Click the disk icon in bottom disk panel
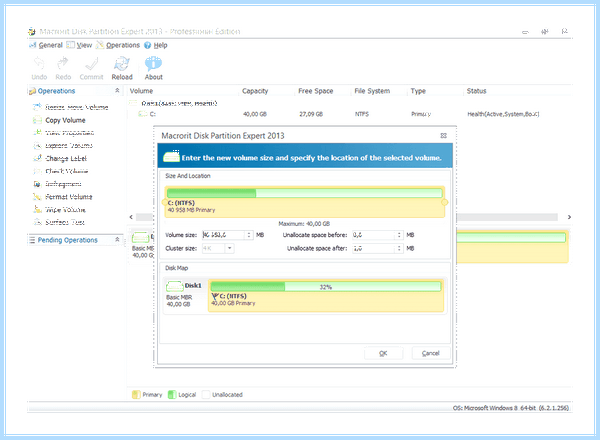Viewport: 600px width, 440px height. pos(140,238)
